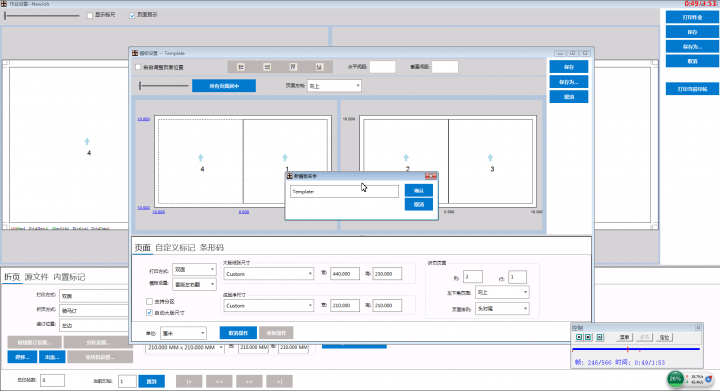The width and height of the screenshot is (720, 391).
Task: Toggle the 显示标尺 checkbox at top
Action: point(90,15)
